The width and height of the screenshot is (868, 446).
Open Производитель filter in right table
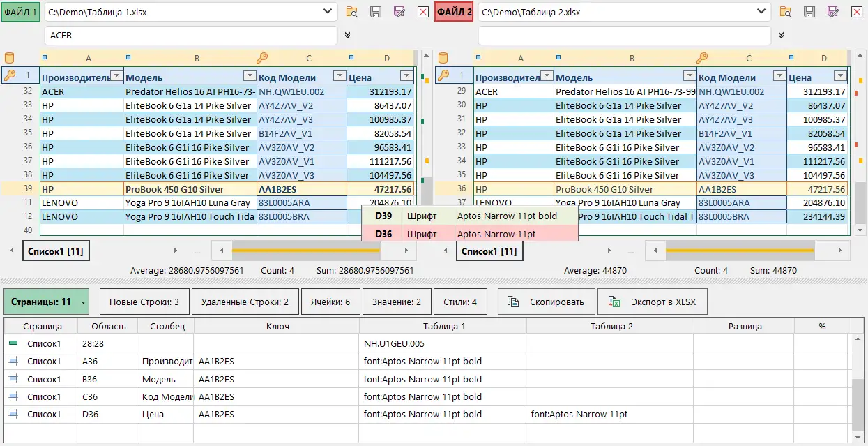[x=547, y=76]
